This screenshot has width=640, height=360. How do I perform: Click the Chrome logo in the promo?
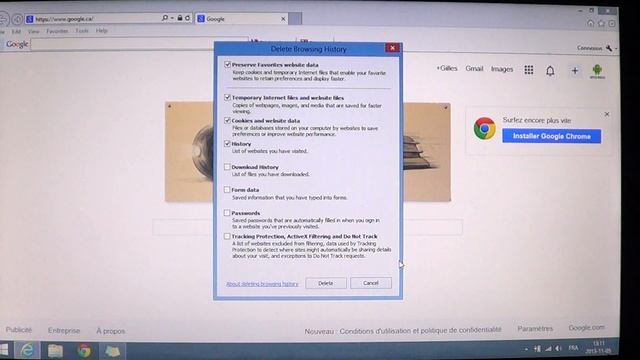click(x=484, y=128)
